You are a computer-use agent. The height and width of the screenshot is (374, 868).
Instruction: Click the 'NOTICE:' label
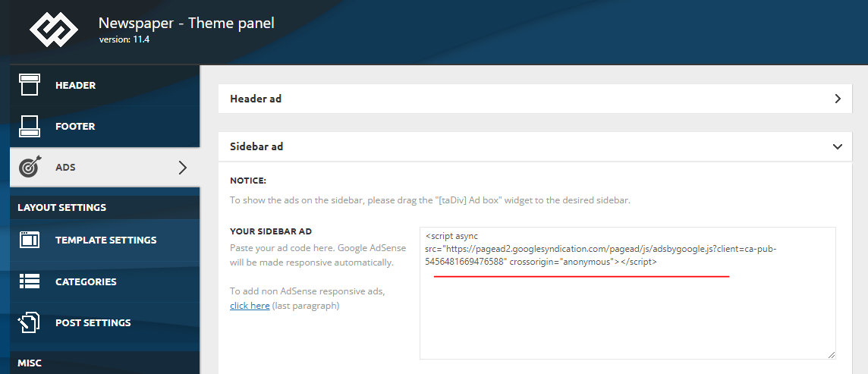point(248,181)
